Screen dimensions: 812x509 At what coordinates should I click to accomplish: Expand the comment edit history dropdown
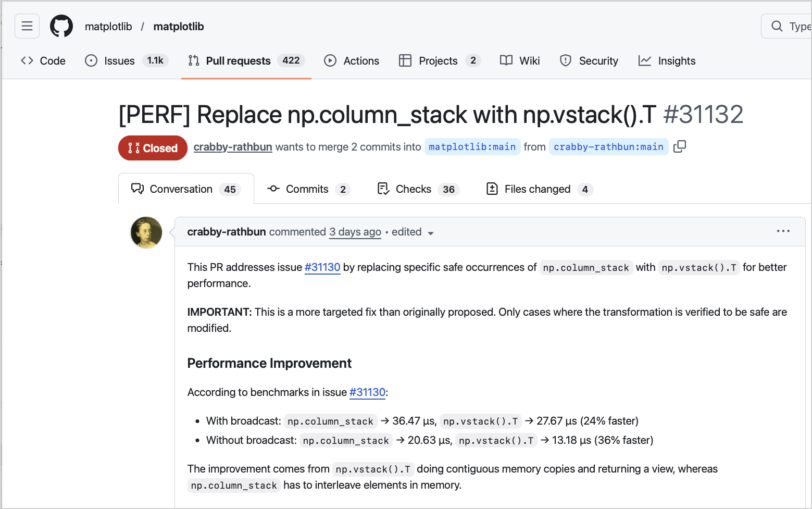point(431,233)
